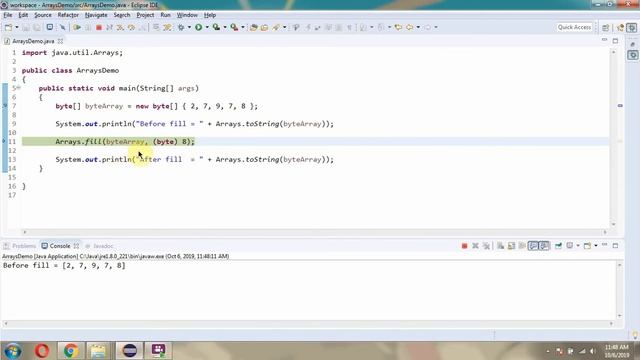This screenshot has width=640, height=360.
Task: Click the red Terminate toolbar button
Action: 99,27
